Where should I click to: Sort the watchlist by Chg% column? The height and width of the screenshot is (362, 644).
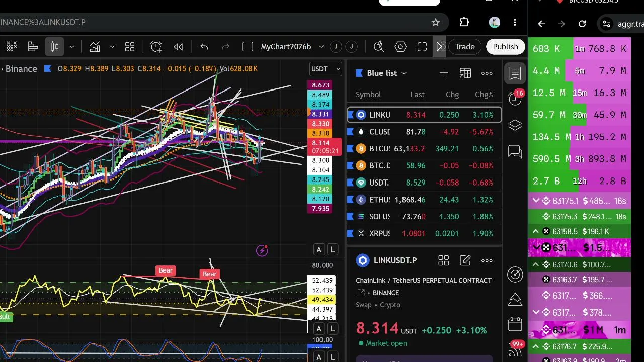click(x=484, y=95)
